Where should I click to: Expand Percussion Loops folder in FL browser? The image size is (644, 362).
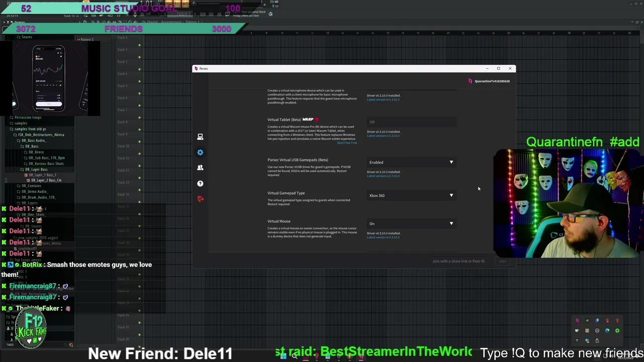tap(28, 118)
